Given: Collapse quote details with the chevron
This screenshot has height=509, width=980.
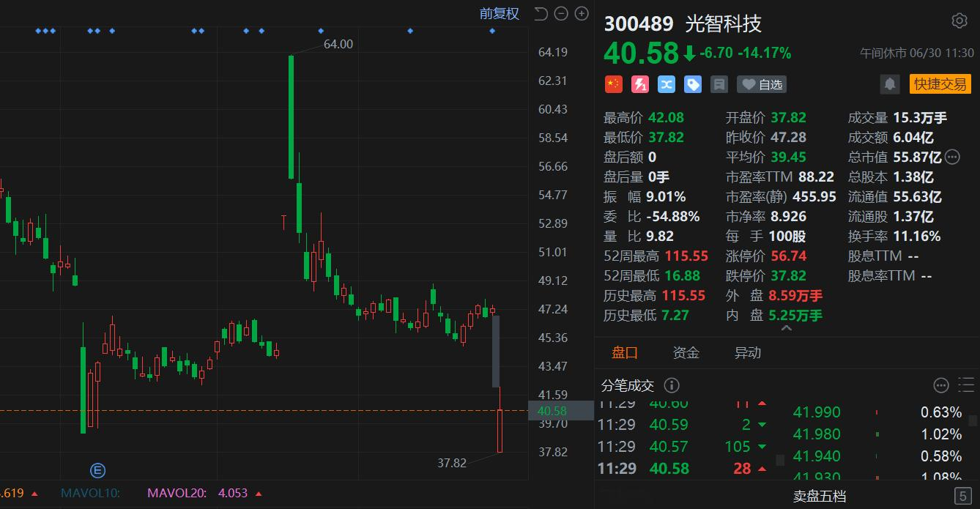Looking at the screenshot, I should 787,329.
